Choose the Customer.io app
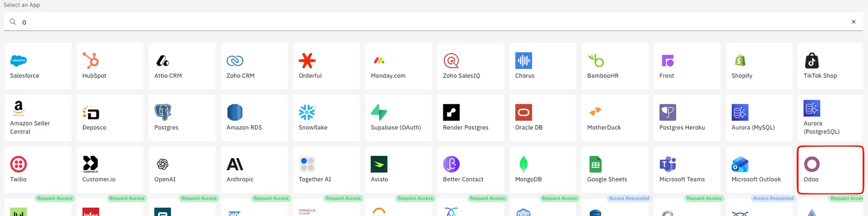 click(x=110, y=170)
